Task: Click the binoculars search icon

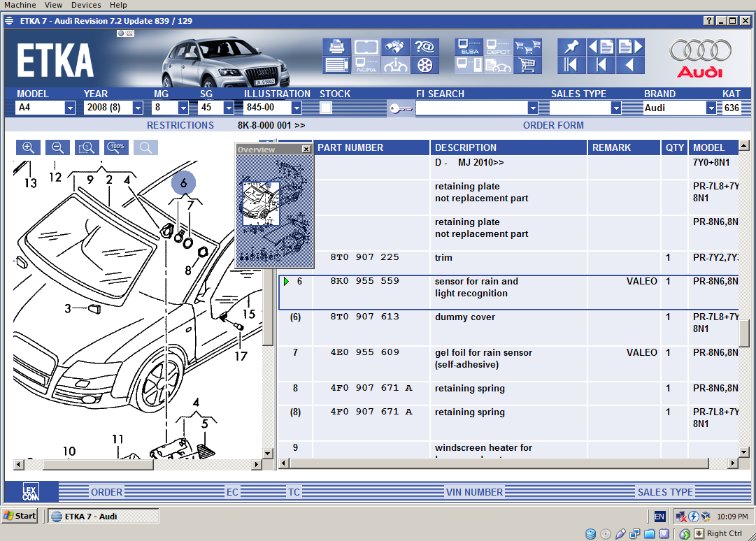Action: click(395, 48)
